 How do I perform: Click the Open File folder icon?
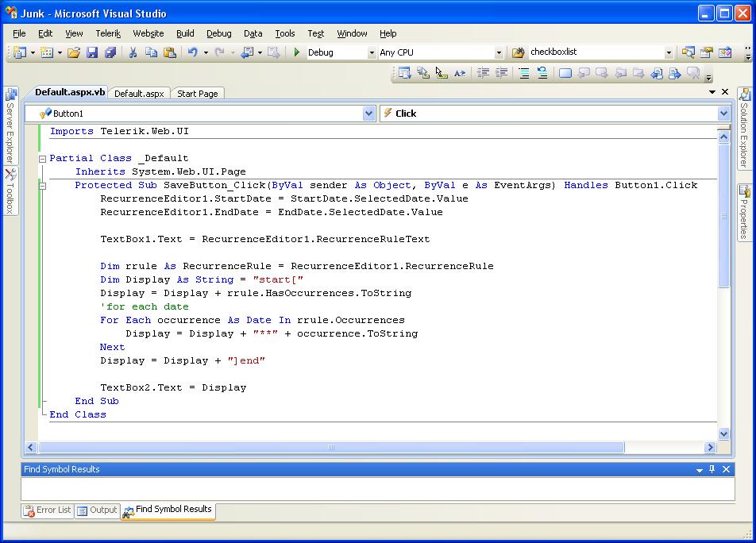coord(74,52)
